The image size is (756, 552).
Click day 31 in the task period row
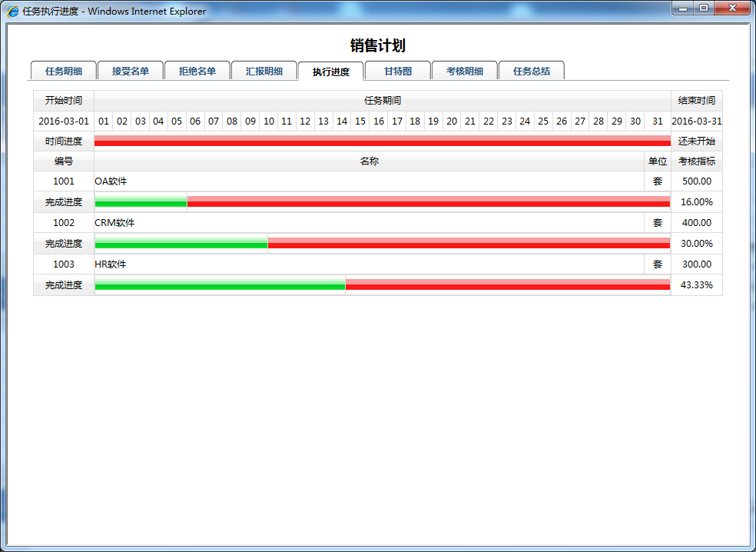(x=658, y=121)
